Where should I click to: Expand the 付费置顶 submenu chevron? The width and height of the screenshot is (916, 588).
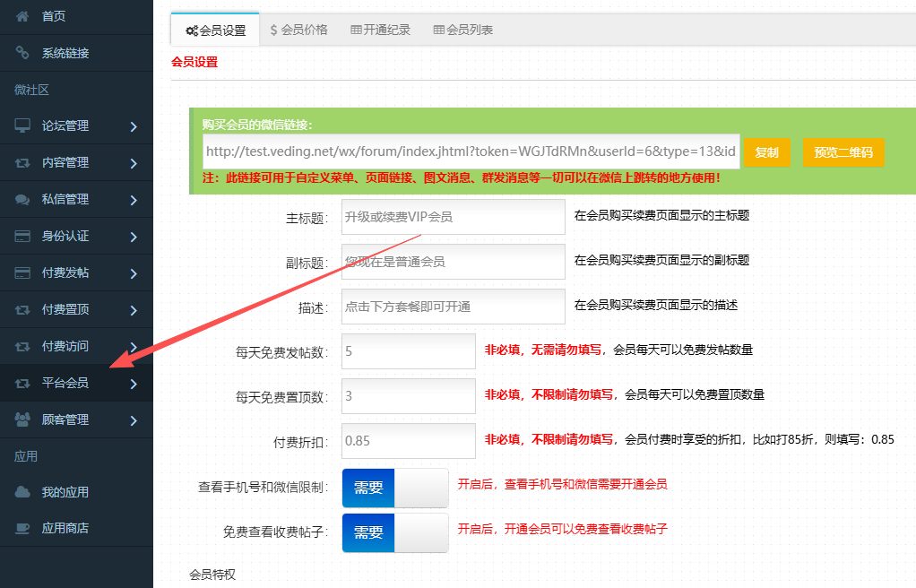click(x=134, y=310)
